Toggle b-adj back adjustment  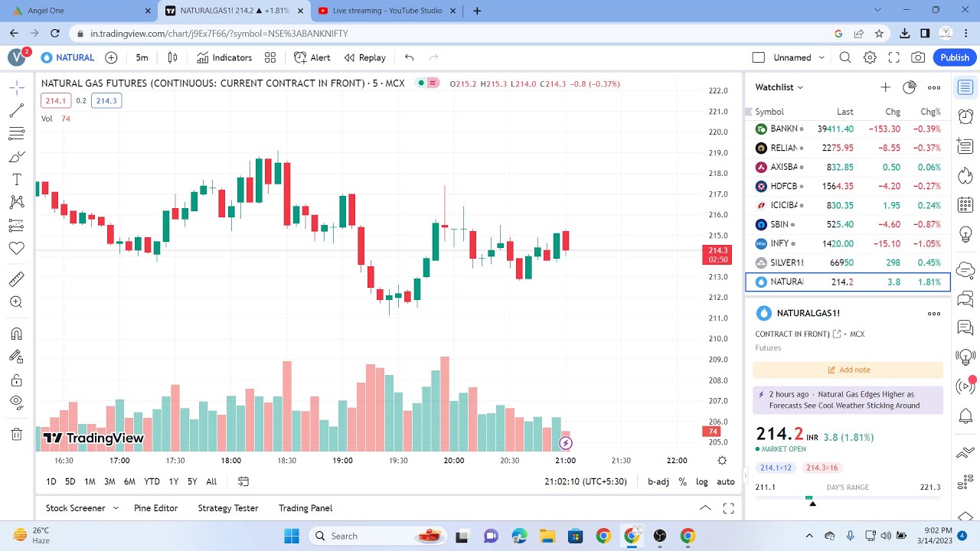[x=658, y=481]
